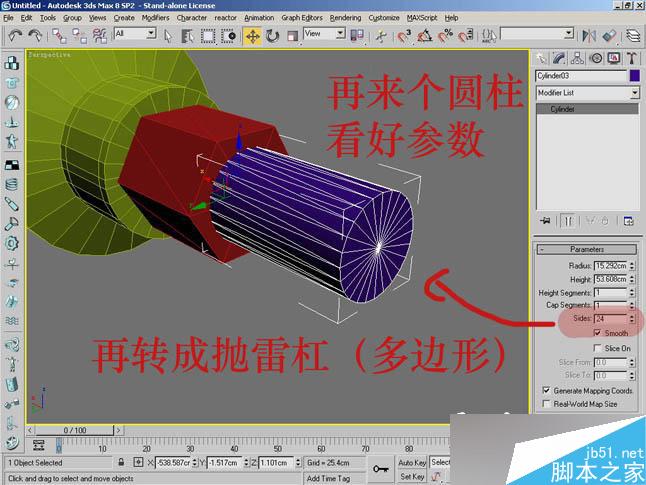Screen dimensions: 646x485
Task: Click the Mirror tool icon
Action: pos(589,36)
